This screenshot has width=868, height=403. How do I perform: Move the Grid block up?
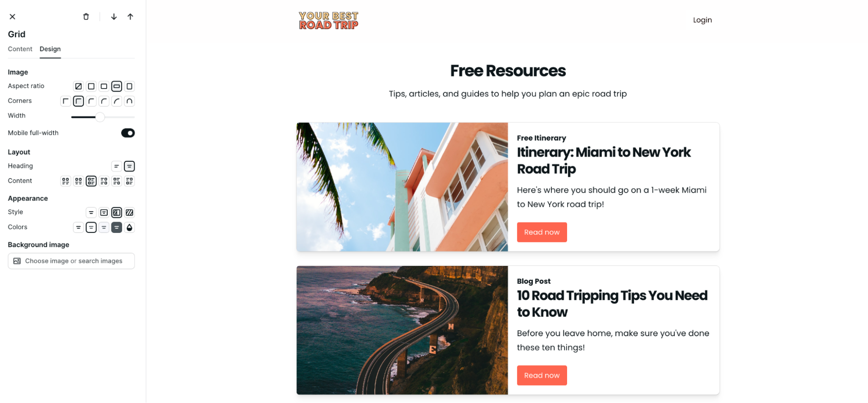tap(130, 16)
